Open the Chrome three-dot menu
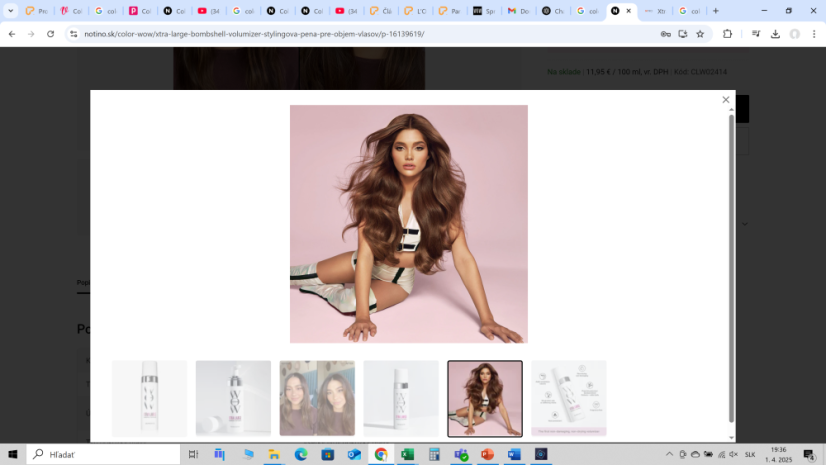The width and height of the screenshot is (826, 465). (814, 34)
